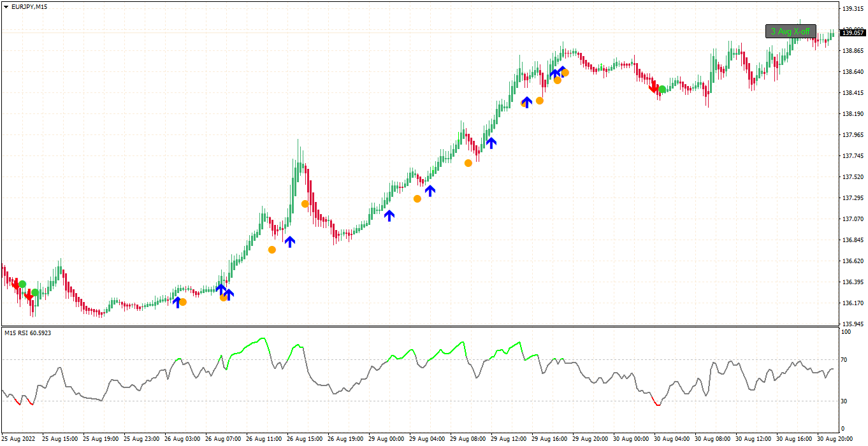Select the 137.070 price scale label
This screenshot has height=446, width=868.
852,219
